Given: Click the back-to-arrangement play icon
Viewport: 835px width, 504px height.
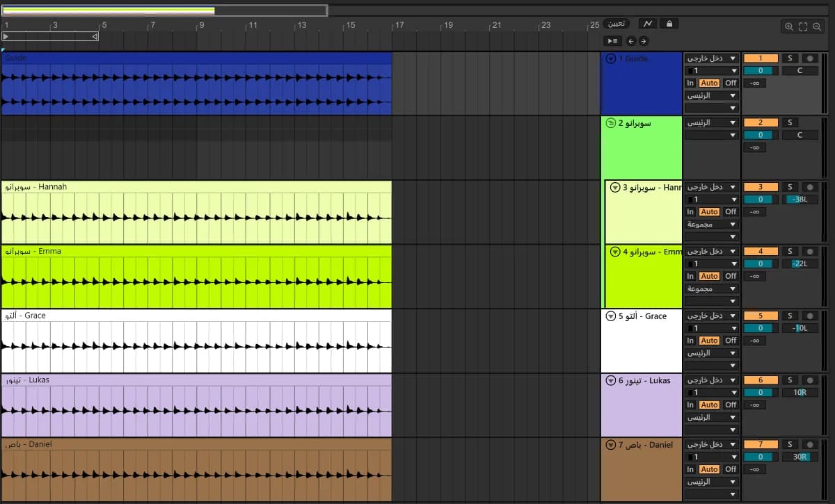Looking at the screenshot, I should coord(612,41).
